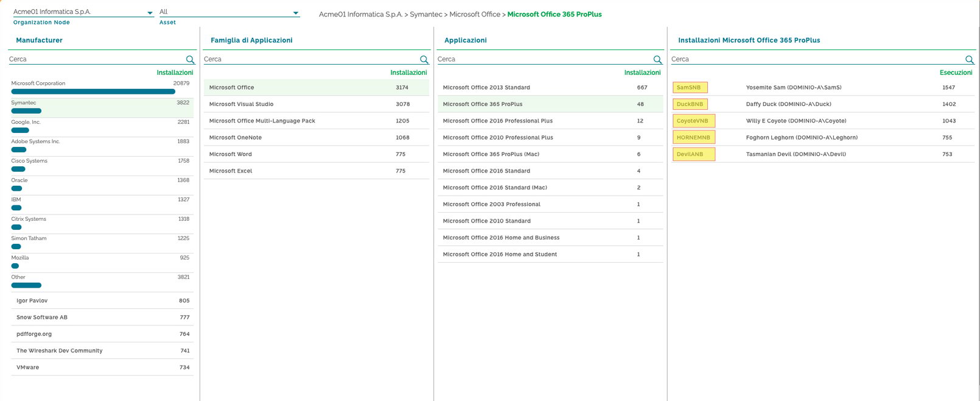Click Tasmanian Devil user entry
Screen dimensions: 980x401
point(796,154)
